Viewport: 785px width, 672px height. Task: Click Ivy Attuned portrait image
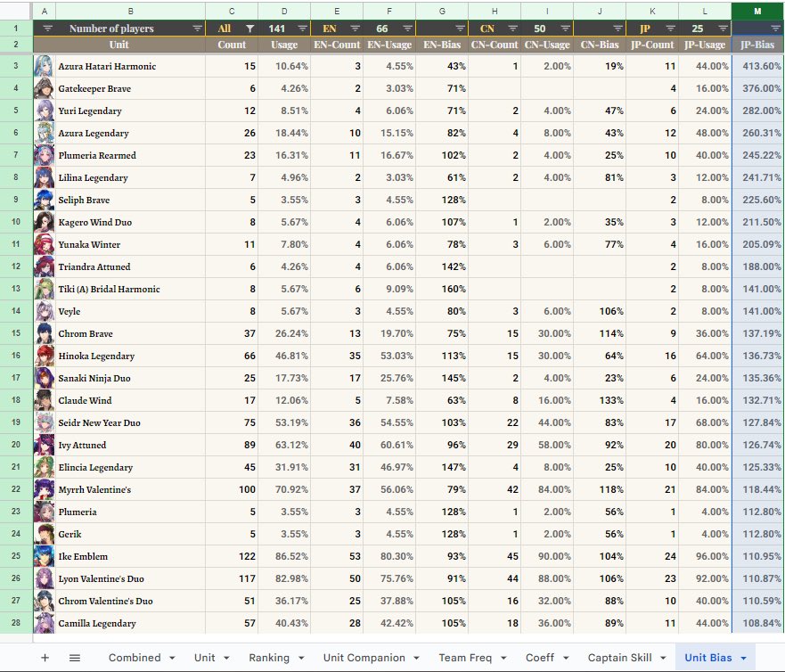pos(44,445)
